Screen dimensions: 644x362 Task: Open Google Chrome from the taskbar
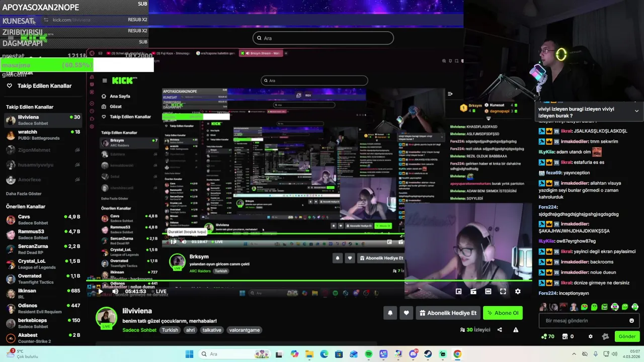click(457, 354)
